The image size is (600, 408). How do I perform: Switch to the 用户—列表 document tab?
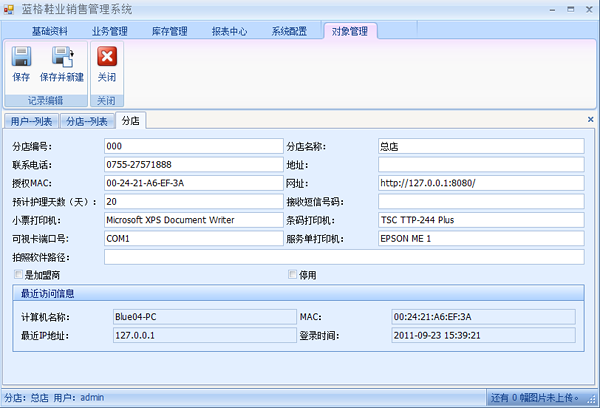(31, 121)
